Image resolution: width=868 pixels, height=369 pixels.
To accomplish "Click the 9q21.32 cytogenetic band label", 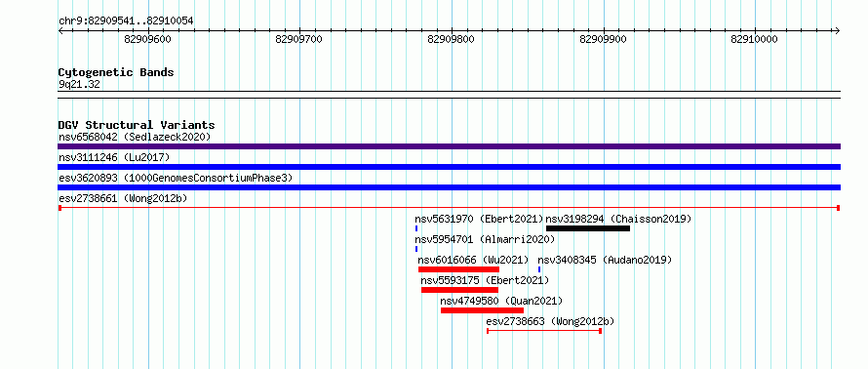I will pyautogui.click(x=79, y=85).
